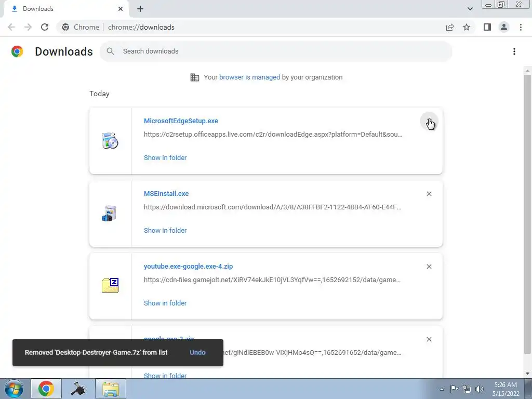
Task: Open the youtube.exe-google.exe-4.zip file link
Action: pos(188,267)
